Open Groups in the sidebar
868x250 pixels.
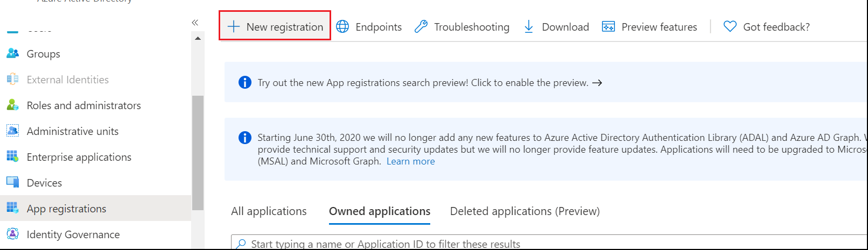(x=43, y=54)
